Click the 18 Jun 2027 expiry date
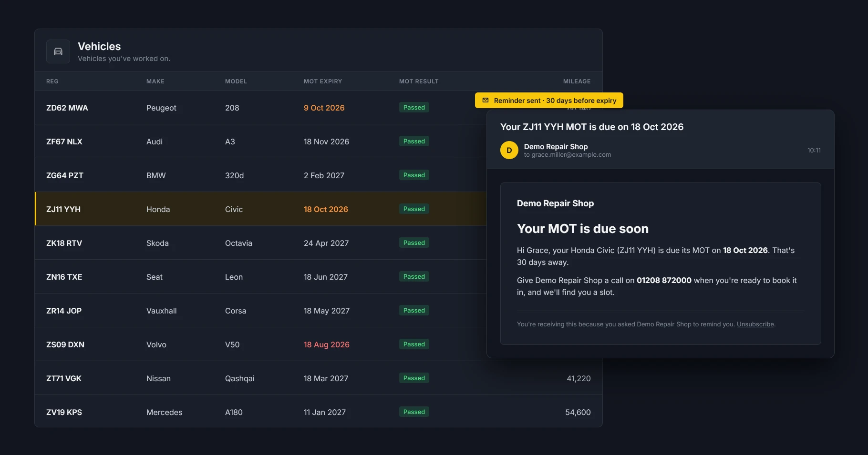 click(326, 277)
